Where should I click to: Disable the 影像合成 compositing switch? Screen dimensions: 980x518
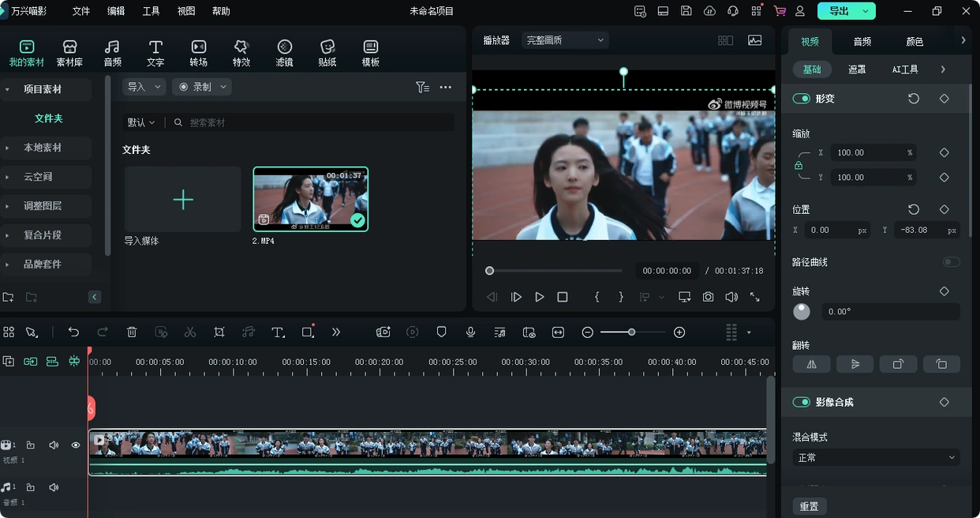tap(802, 402)
